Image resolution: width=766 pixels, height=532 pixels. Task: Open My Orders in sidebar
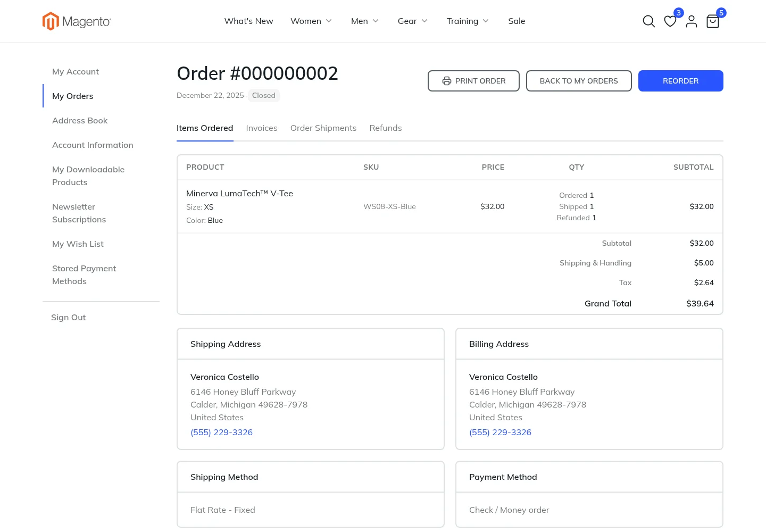point(73,96)
